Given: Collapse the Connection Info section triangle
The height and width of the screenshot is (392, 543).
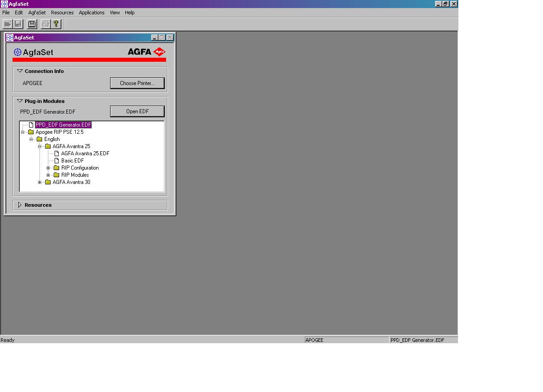Looking at the screenshot, I should click(20, 71).
